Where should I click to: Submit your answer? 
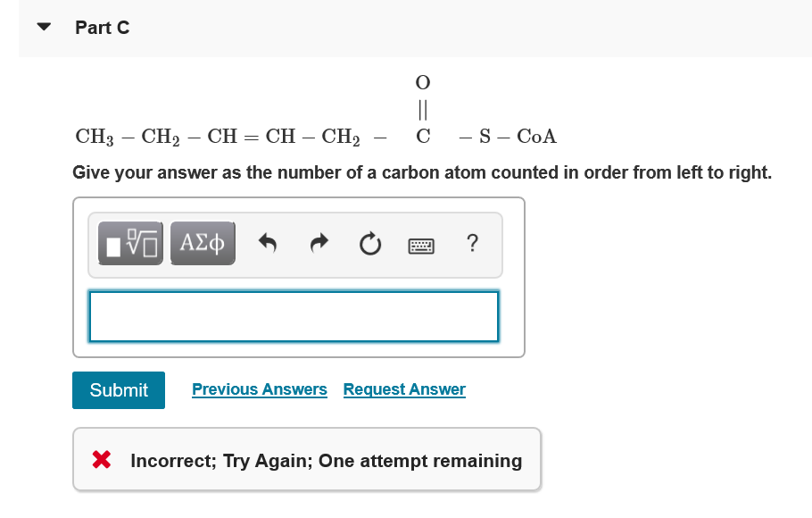click(x=118, y=390)
